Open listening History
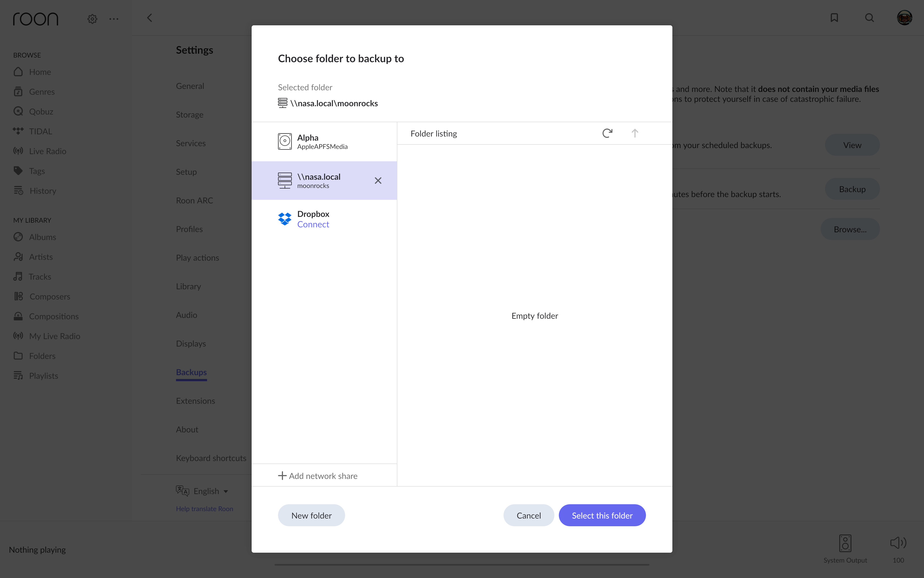Viewport: 924px width, 578px height. click(35, 191)
